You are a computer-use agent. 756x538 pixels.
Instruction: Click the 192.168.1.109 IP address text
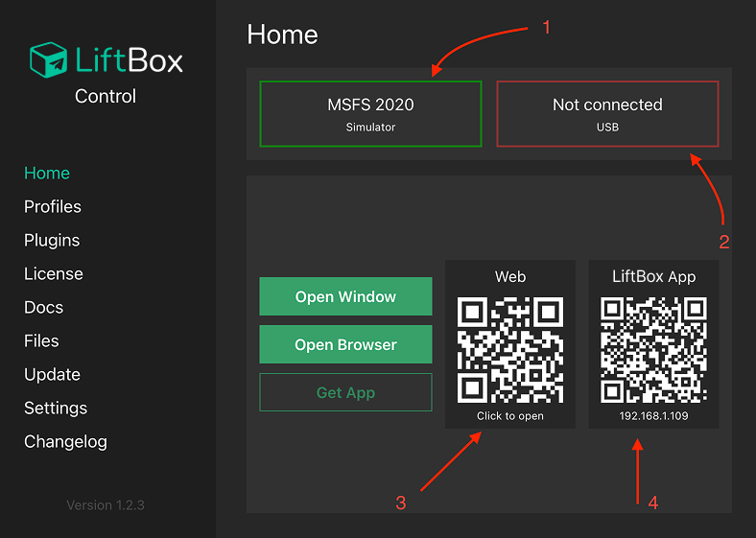tap(653, 416)
